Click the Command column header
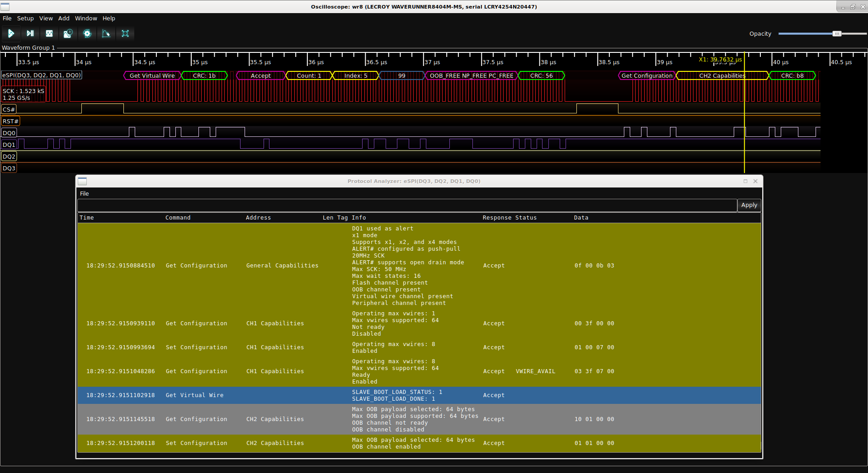 click(x=178, y=218)
